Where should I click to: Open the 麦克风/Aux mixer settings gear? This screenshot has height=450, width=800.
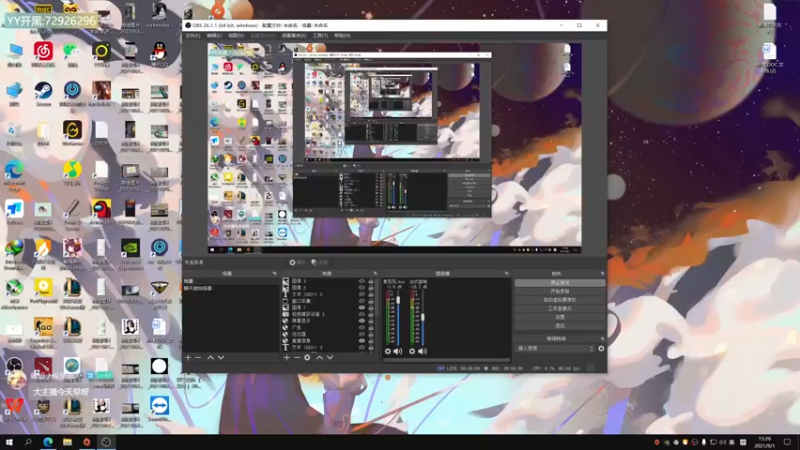[388, 351]
